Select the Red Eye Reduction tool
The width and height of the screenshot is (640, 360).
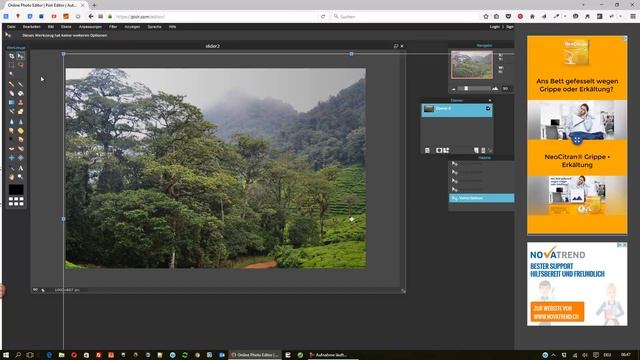coord(11,149)
